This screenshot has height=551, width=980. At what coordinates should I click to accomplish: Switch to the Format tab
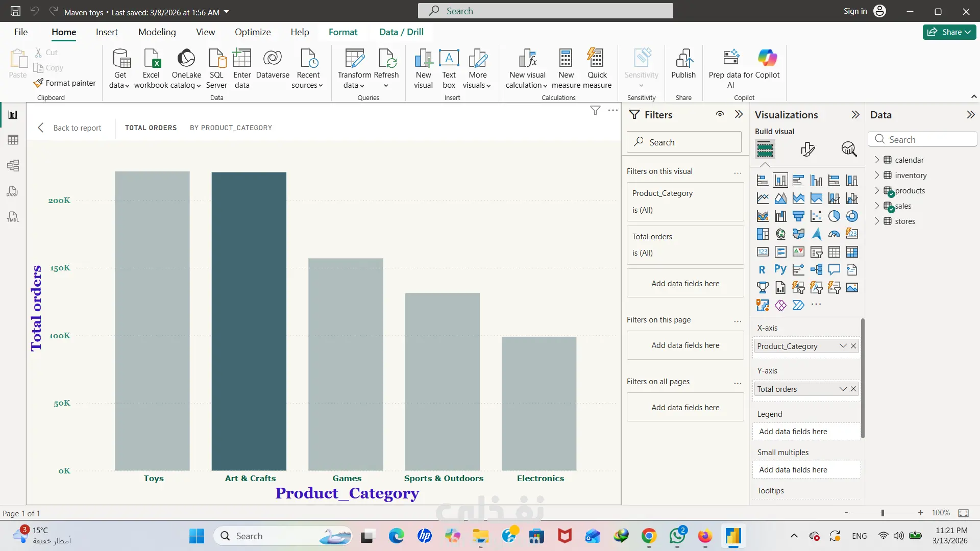pos(342,32)
